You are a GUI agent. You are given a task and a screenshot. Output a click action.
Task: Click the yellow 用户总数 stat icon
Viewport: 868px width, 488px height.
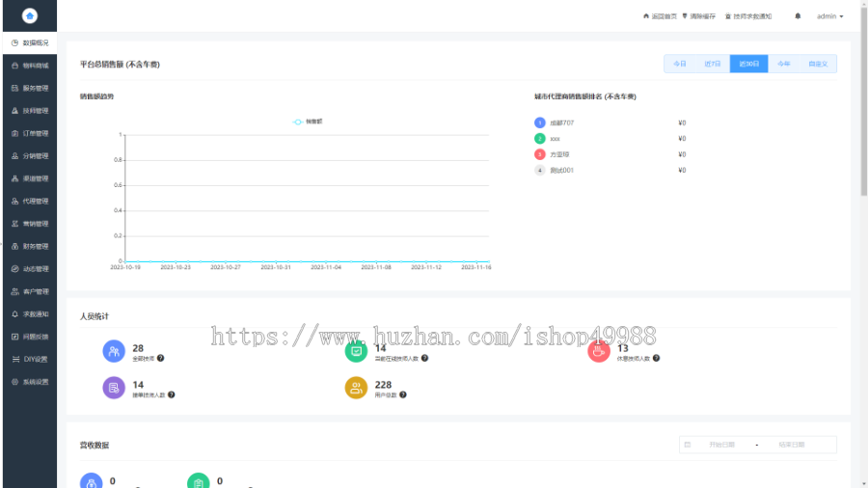pyautogui.click(x=356, y=388)
